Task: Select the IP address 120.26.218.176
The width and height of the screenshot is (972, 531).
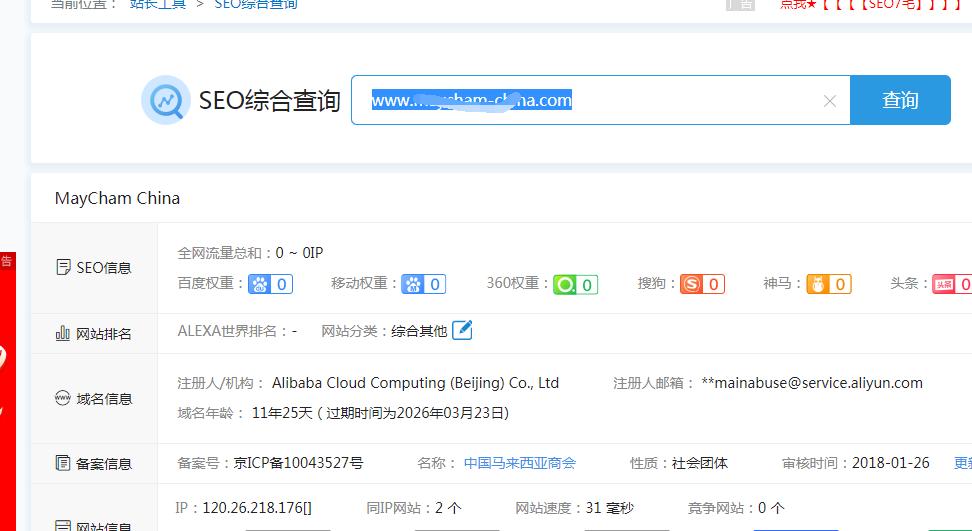Action: [252, 508]
